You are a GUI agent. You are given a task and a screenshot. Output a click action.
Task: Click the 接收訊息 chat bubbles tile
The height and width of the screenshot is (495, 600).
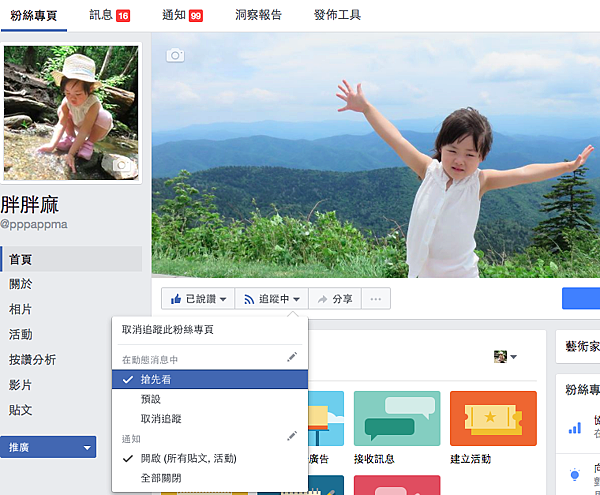tap(397, 418)
